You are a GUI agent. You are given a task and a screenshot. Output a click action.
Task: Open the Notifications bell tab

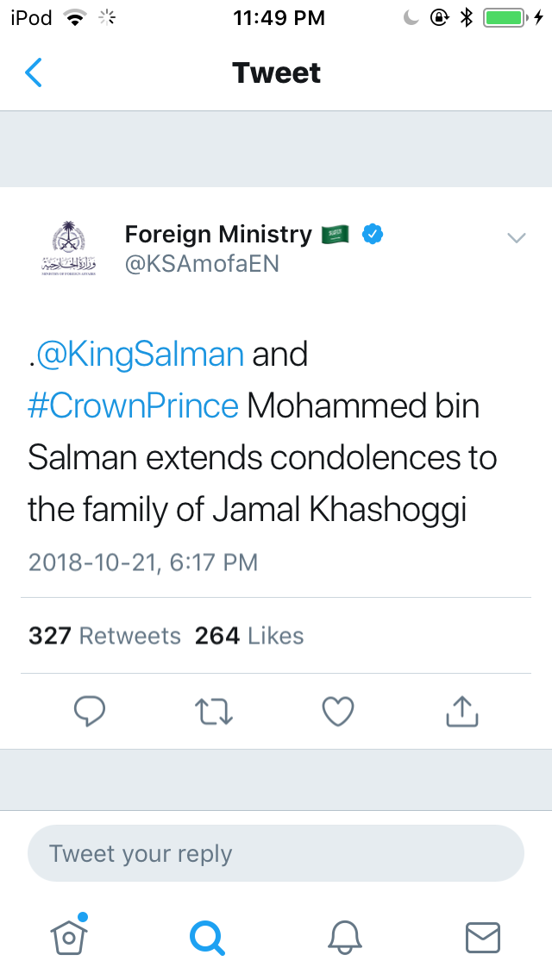344,938
